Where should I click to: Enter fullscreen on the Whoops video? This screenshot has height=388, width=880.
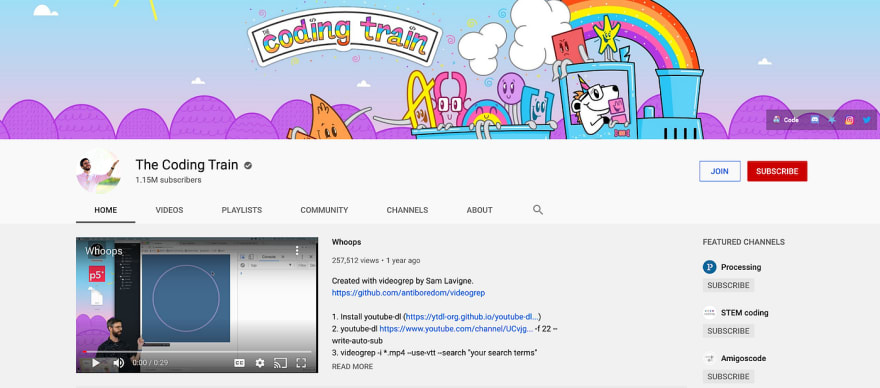tap(301, 363)
